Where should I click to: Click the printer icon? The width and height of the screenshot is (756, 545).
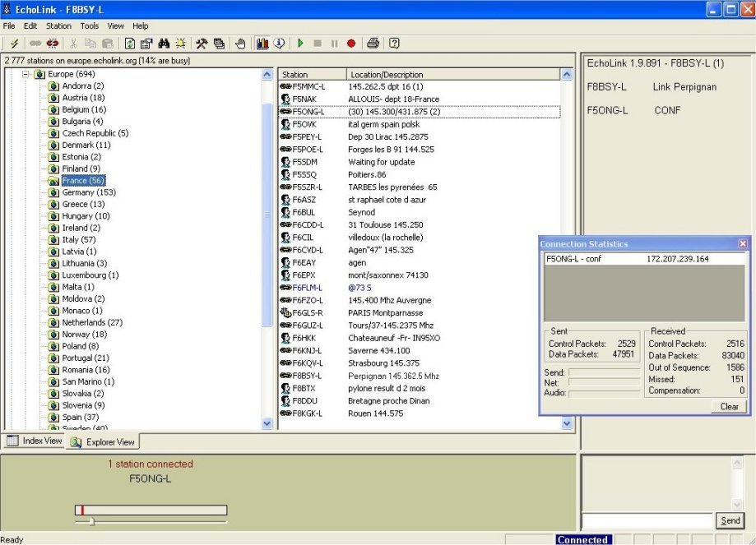pos(373,44)
